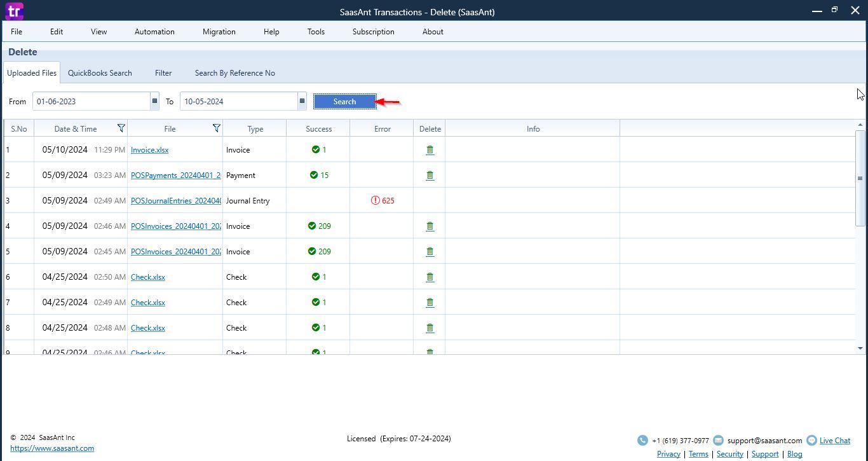Image resolution: width=868 pixels, height=461 pixels.
Task: Delete the Check.xlsx upload from 02:50 AM
Action: pos(430,277)
